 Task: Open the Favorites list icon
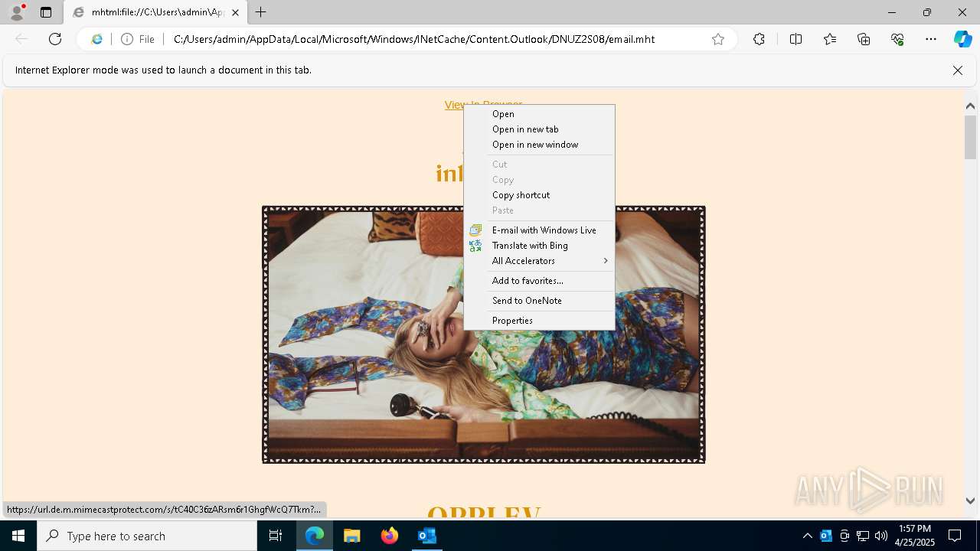(x=830, y=39)
